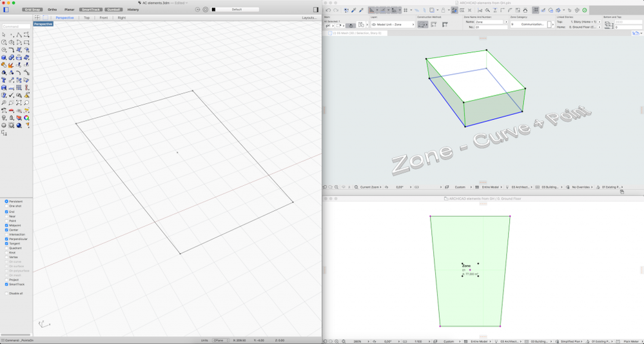Toggle the right sidebar panel in Rhino
Image resolution: width=644 pixels, height=344 pixels.
coord(315,10)
